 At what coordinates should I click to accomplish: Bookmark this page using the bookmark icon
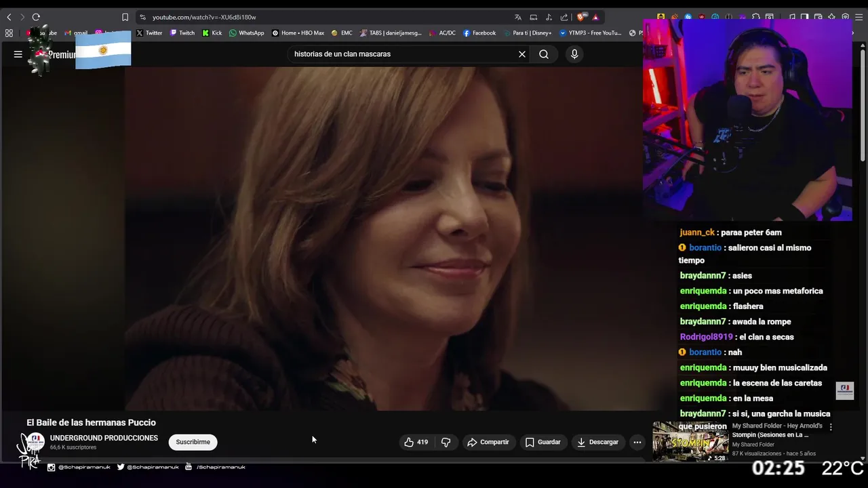(125, 17)
